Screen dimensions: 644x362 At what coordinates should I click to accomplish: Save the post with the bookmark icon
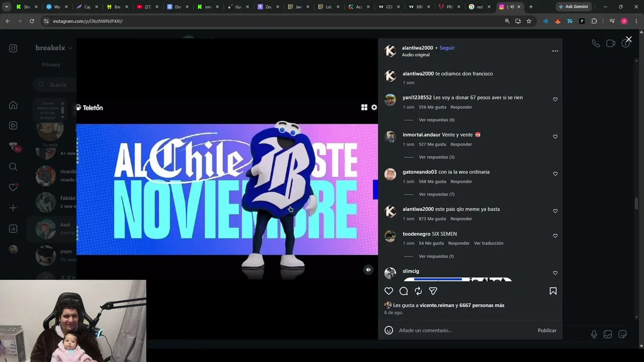click(553, 291)
